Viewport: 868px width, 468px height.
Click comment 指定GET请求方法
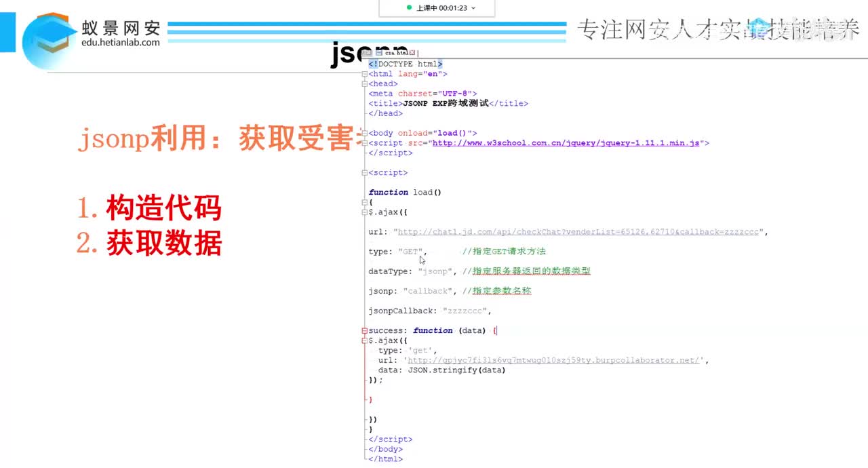click(x=504, y=252)
